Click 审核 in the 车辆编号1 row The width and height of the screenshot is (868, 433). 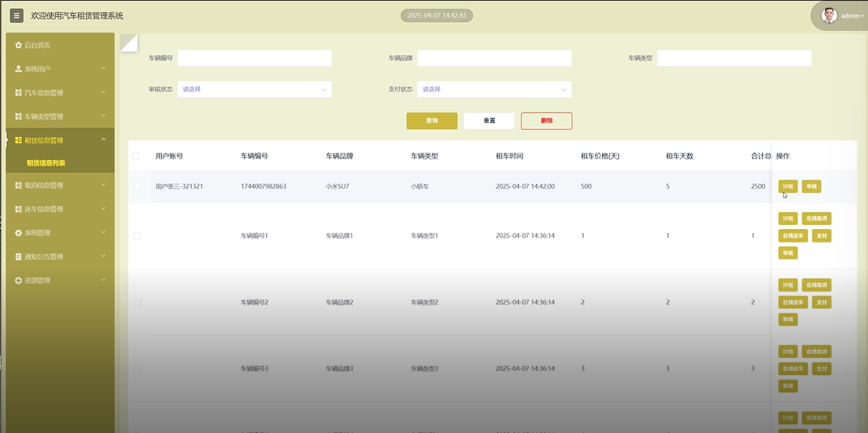[788, 253]
